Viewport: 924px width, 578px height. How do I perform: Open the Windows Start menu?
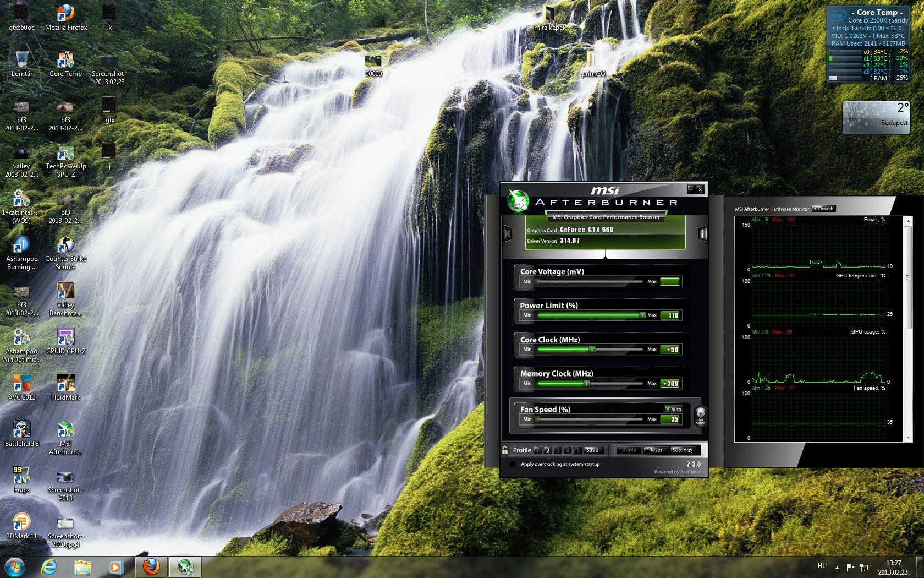click(x=14, y=567)
